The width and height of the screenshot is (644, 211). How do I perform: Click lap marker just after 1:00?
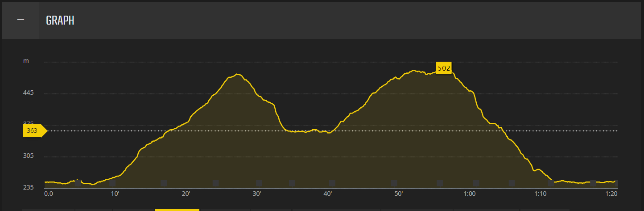(476, 183)
